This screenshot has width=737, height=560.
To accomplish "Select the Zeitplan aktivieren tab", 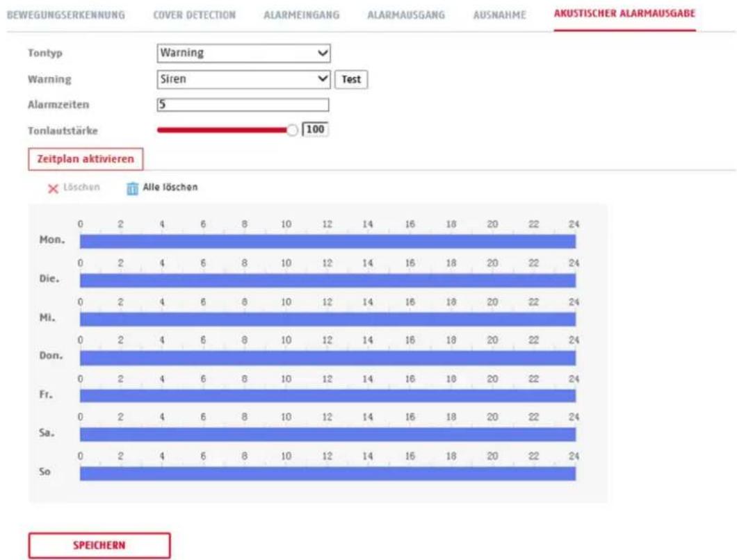I will 86,159.
